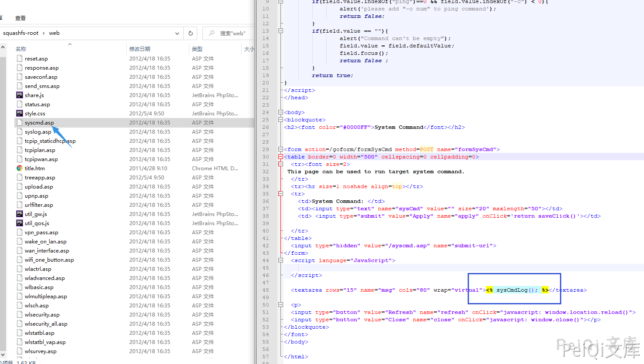Click squashfs-root in the address breadcrumb
Viewport: 644px width, 364px height.
pyautogui.click(x=20, y=33)
